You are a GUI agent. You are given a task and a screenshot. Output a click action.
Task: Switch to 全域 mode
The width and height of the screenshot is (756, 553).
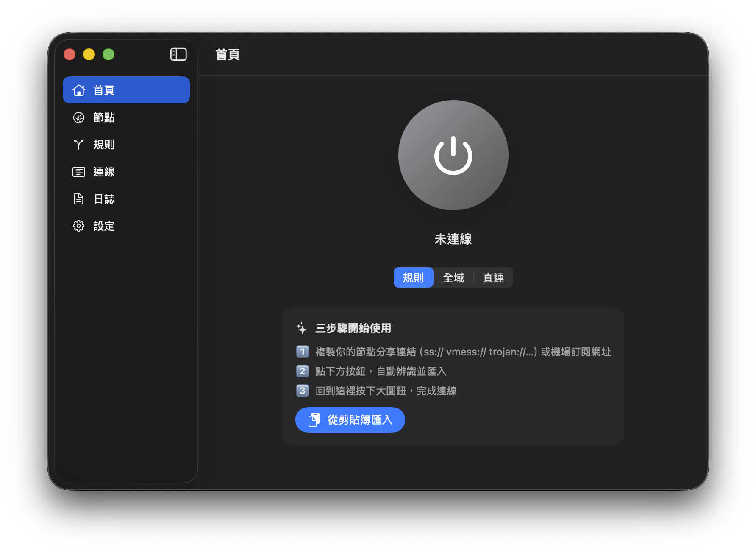point(453,277)
